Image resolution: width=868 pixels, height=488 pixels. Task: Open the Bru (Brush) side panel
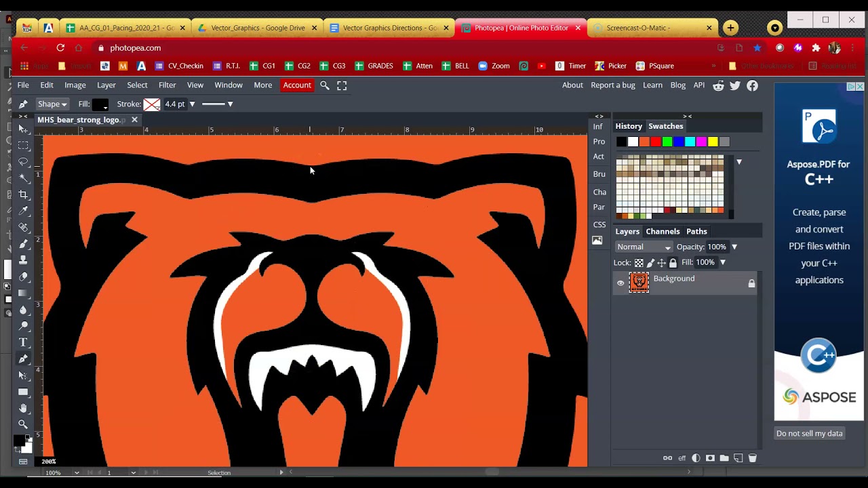click(x=599, y=174)
